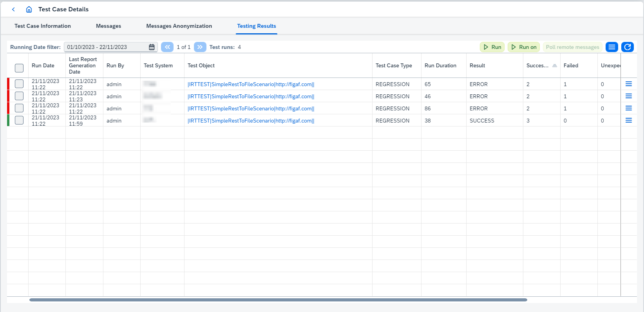This screenshot has width=644, height=312.
Task: Open row menu for run duration 86
Action: coord(629,108)
